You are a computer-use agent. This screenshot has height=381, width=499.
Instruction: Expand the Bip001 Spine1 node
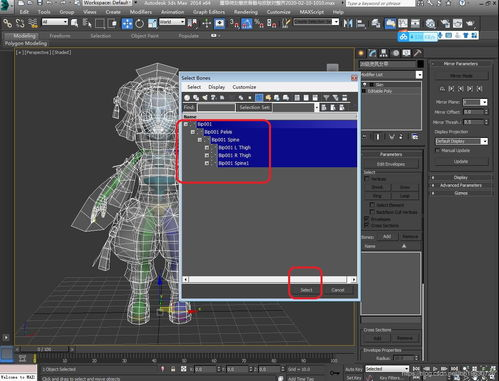(207, 163)
